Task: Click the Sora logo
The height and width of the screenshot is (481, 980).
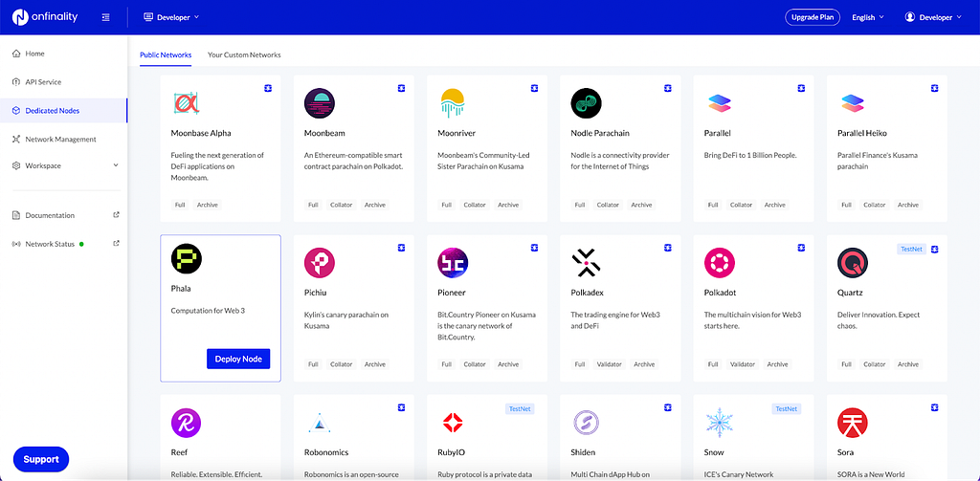Action: [x=853, y=423]
